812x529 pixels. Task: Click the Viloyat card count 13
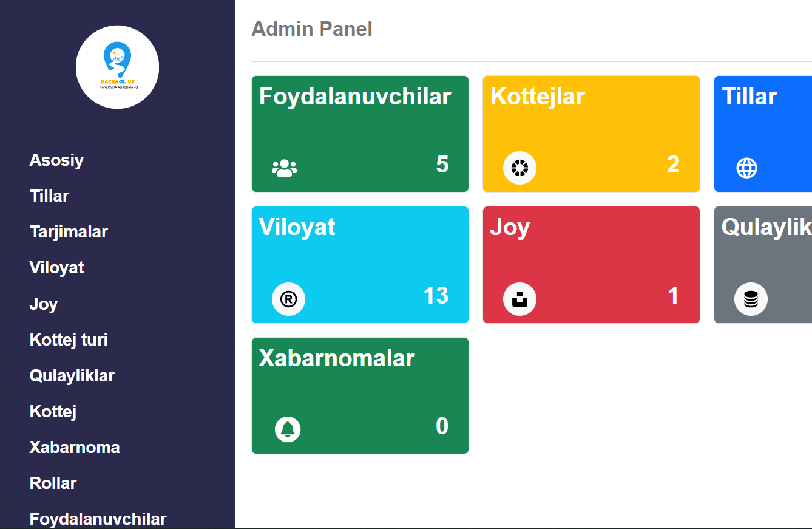coord(436,296)
